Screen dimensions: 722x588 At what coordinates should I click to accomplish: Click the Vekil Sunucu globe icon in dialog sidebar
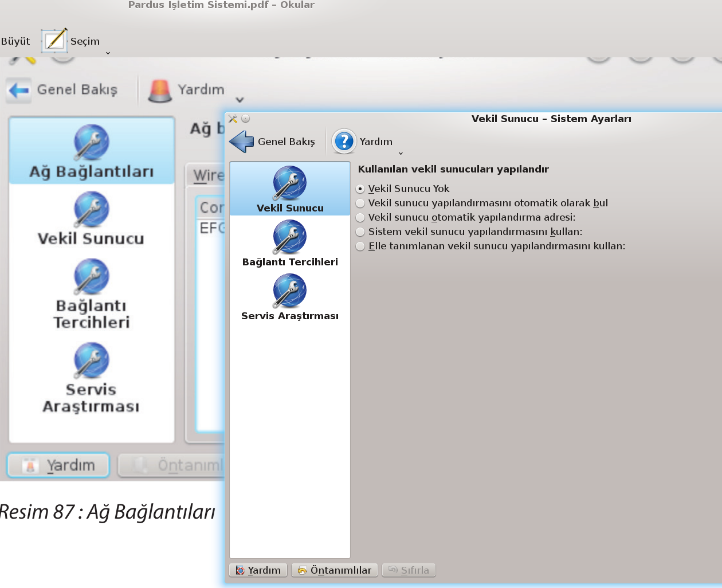[x=289, y=183]
